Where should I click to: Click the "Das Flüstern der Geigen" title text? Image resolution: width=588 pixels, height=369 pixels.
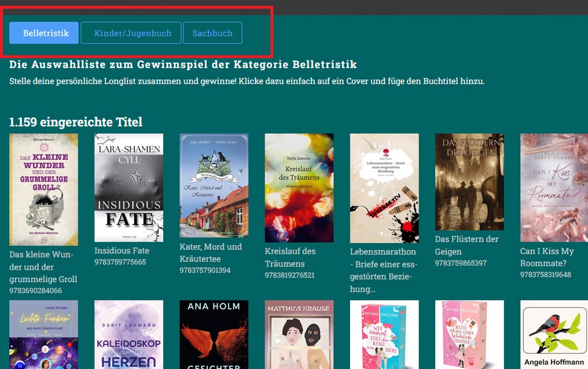click(467, 245)
